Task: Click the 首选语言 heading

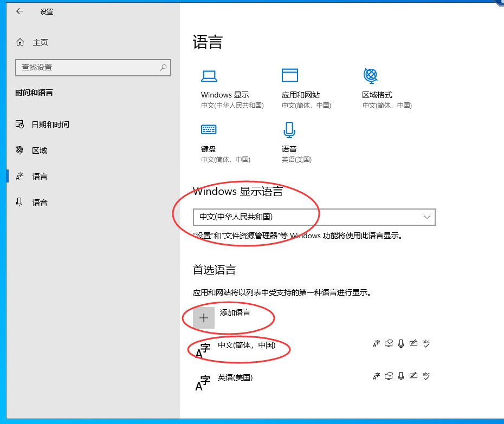Action: click(215, 270)
